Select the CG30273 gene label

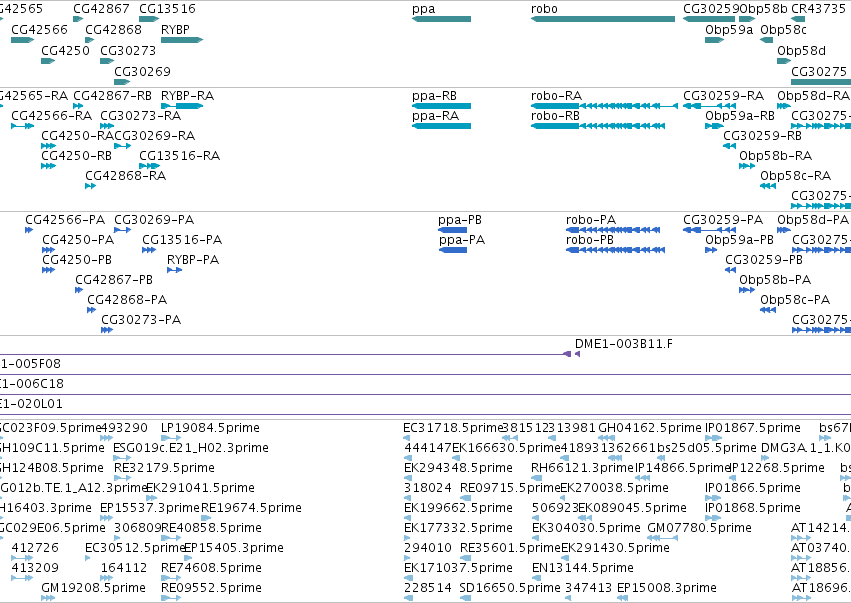[128, 50]
